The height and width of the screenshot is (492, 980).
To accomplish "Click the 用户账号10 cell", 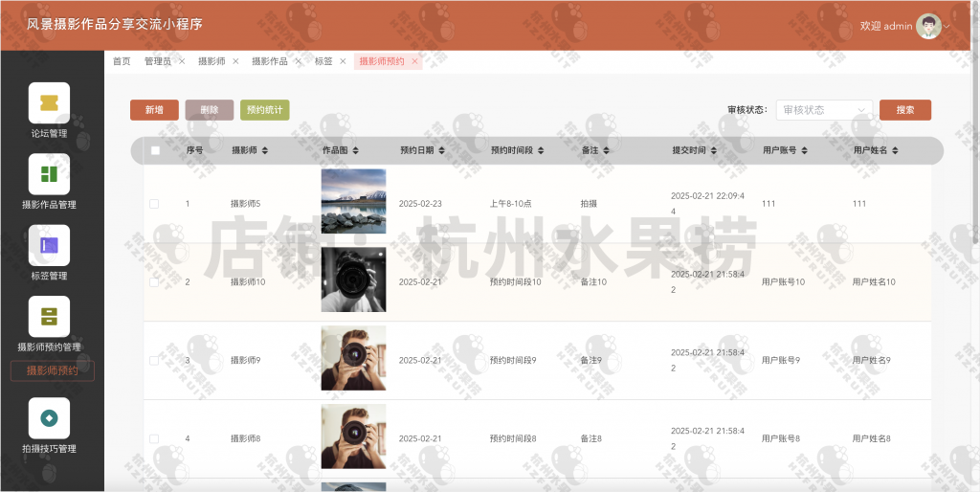I will [x=783, y=282].
